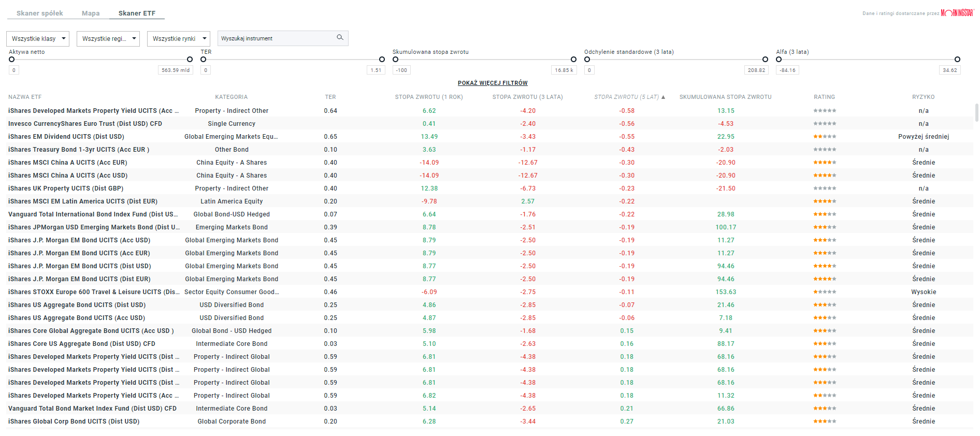This screenshot has width=980, height=436.
Task: Sort by SKUMULOWANA STOPA ZWROTU header
Action: [726, 97]
